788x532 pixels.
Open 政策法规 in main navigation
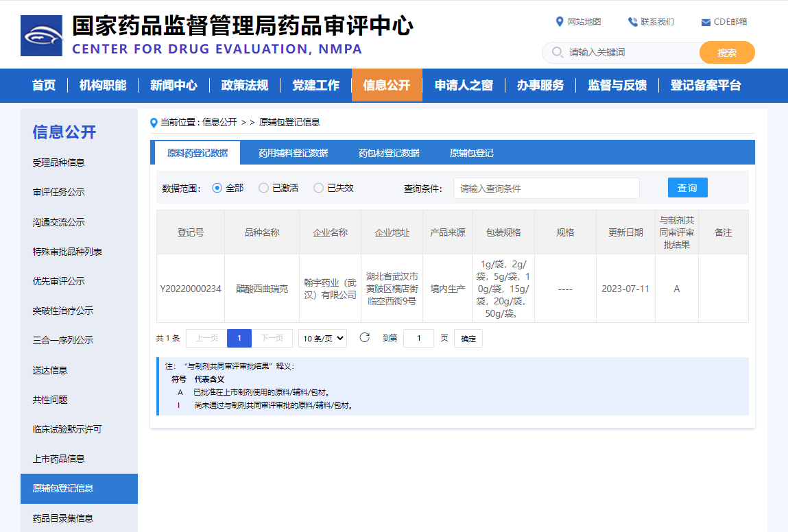pos(245,86)
